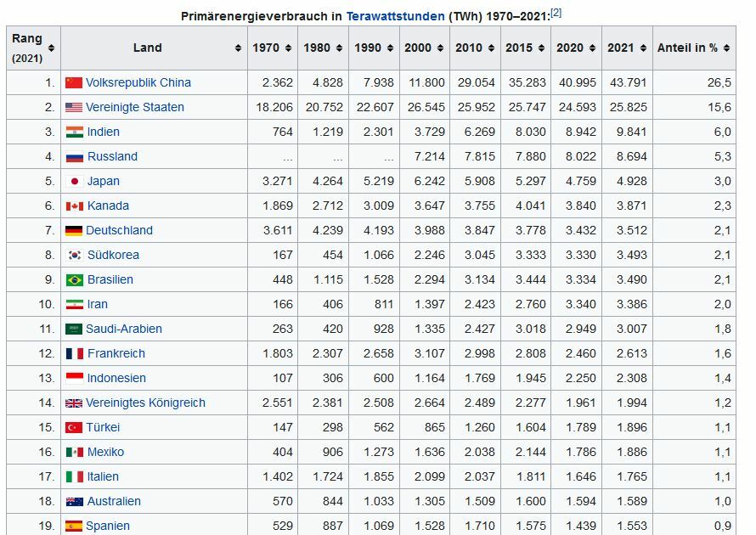Click the Brazil flag icon

coord(75,279)
